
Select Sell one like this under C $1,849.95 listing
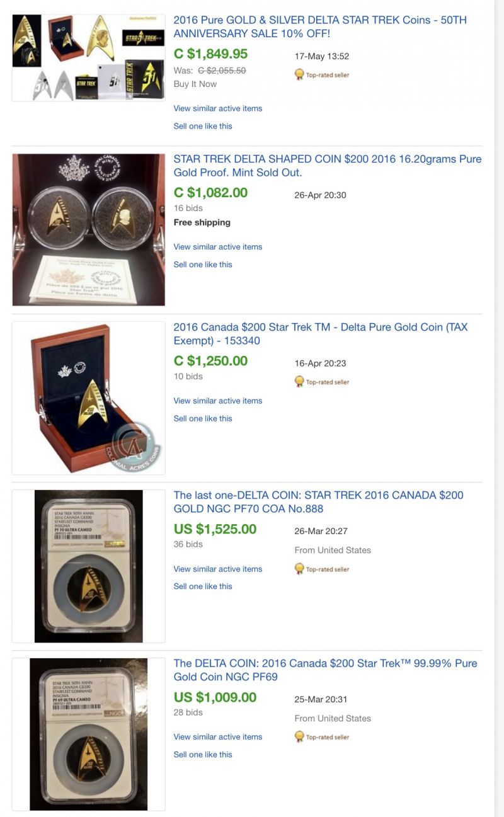click(x=203, y=126)
